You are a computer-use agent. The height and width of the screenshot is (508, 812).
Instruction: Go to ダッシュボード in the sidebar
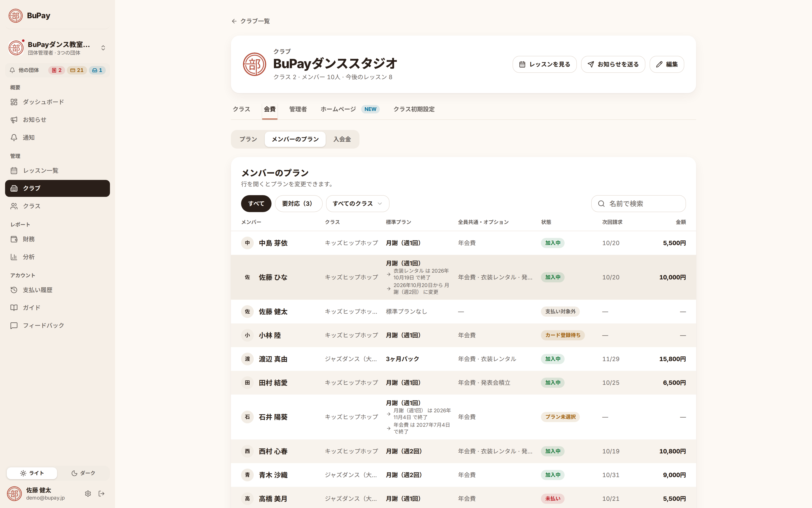tap(57, 102)
